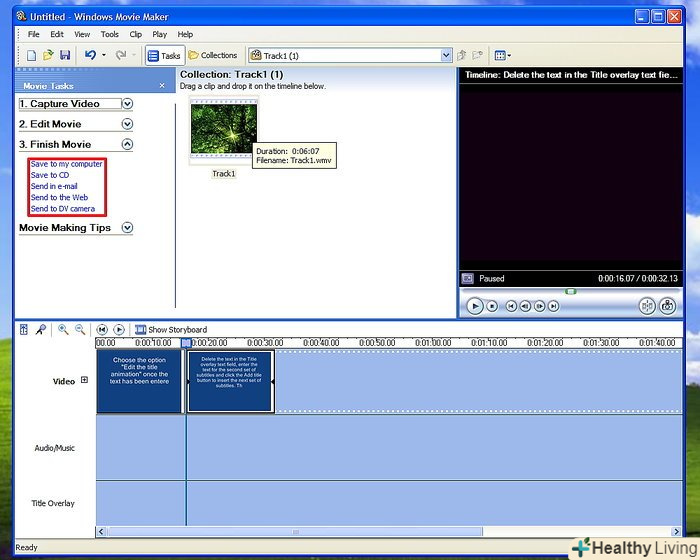Open the Clip menu
The width and height of the screenshot is (700, 560).
click(135, 34)
